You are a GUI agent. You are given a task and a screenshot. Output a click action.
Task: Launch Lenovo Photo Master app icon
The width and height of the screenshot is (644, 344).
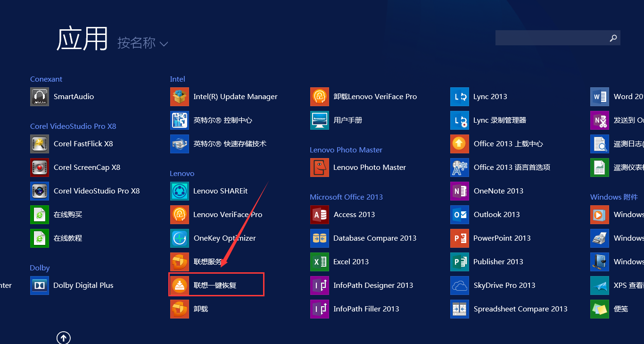(320, 168)
